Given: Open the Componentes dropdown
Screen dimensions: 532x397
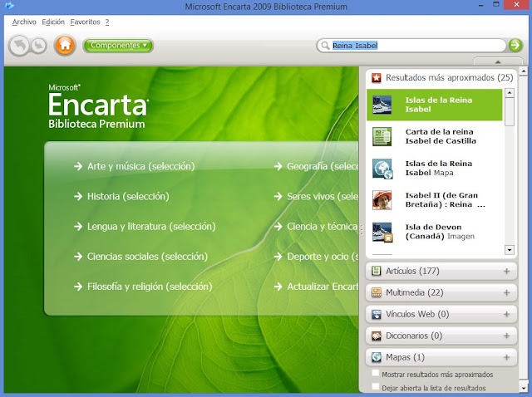Looking at the screenshot, I should [x=118, y=46].
